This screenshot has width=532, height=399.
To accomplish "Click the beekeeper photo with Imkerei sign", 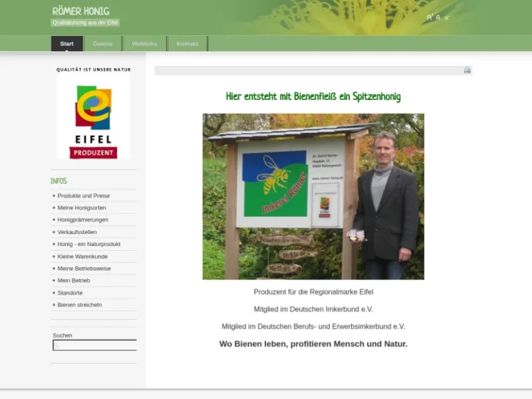I will pyautogui.click(x=313, y=197).
